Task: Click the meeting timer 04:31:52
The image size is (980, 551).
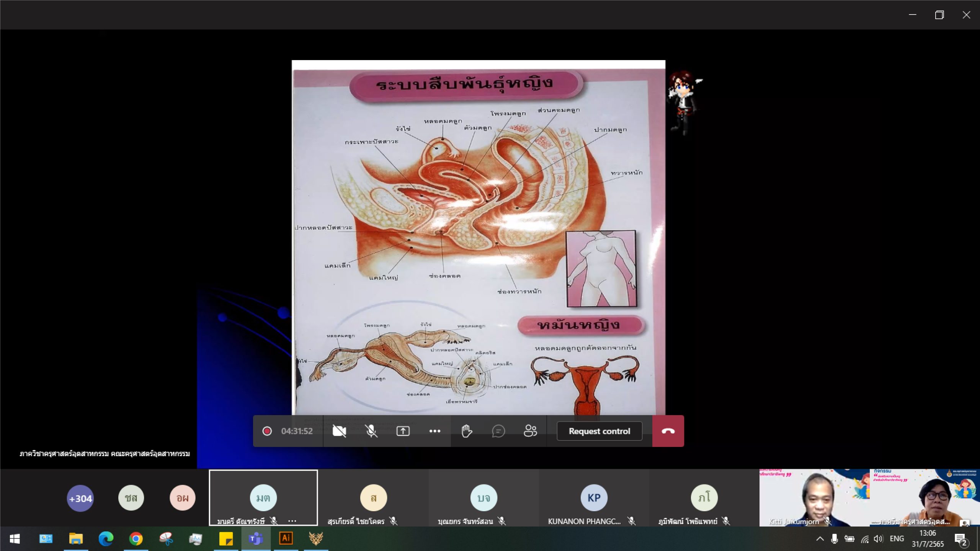Action: pyautogui.click(x=297, y=431)
